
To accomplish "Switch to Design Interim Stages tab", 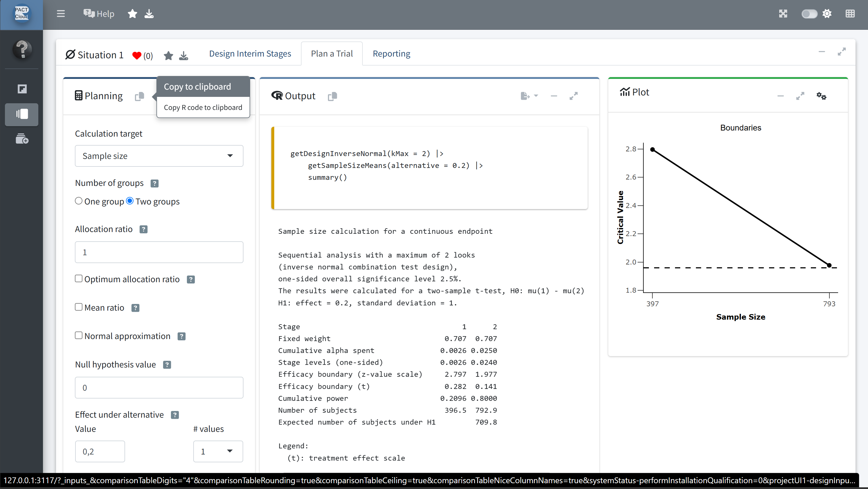I will [x=250, y=54].
